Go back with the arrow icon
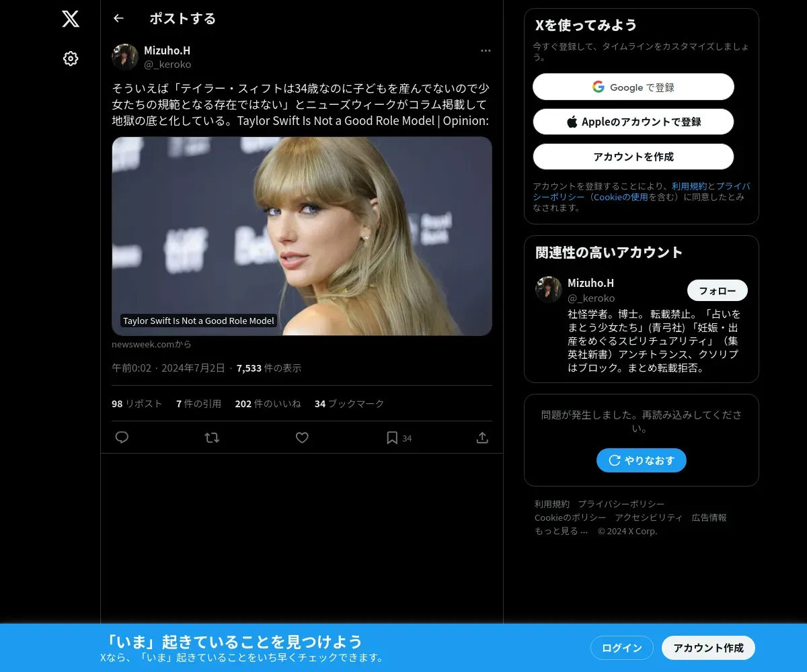807x672 pixels. tap(118, 18)
